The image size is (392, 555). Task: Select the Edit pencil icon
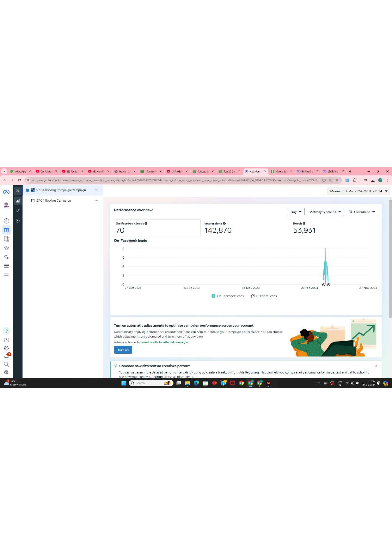[17, 211]
